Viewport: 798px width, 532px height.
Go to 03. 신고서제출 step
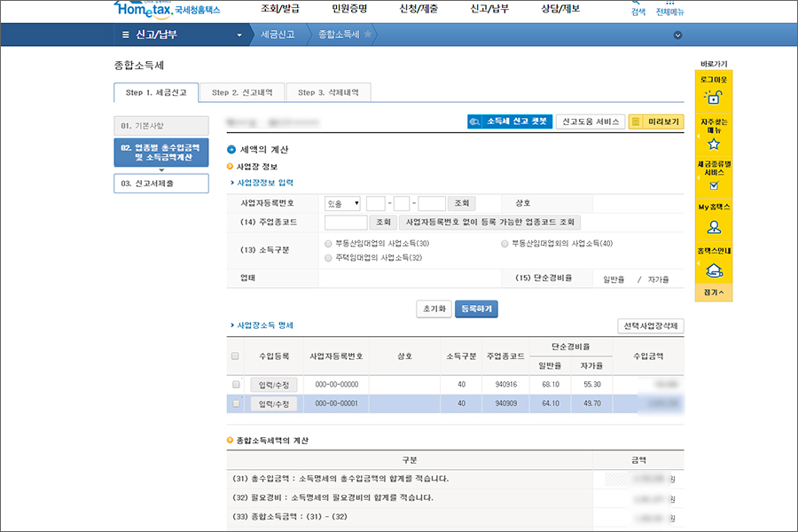click(161, 184)
